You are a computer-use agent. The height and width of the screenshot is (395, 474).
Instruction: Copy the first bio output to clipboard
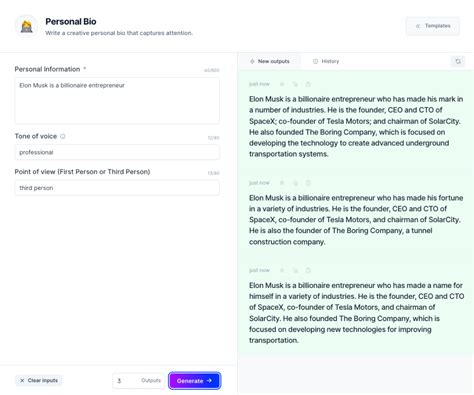[x=295, y=84]
